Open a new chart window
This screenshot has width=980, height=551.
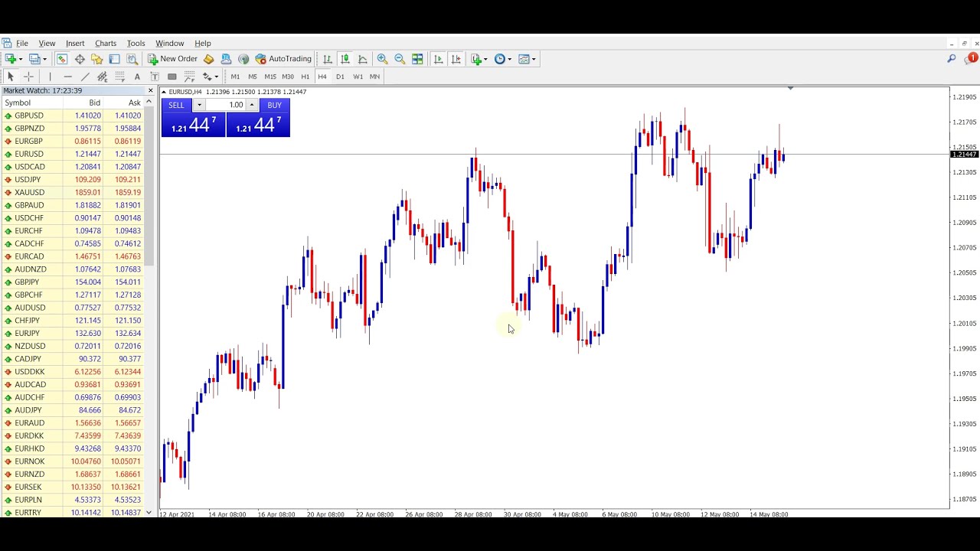coord(11,59)
